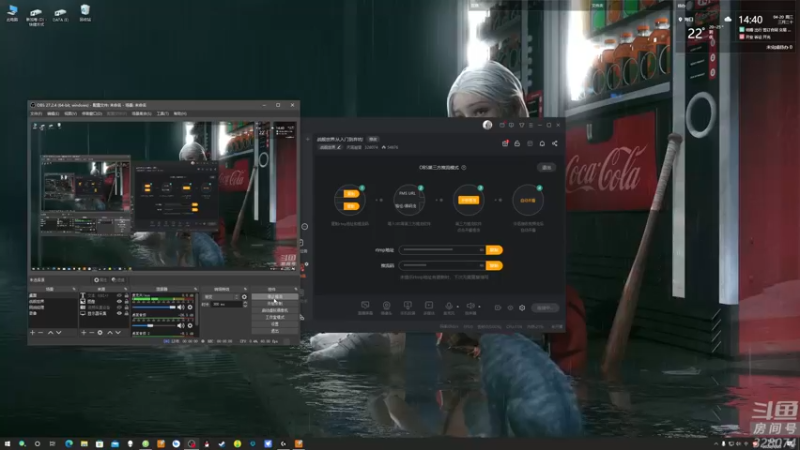Reveal the stream key with its eye icon

tap(481, 265)
